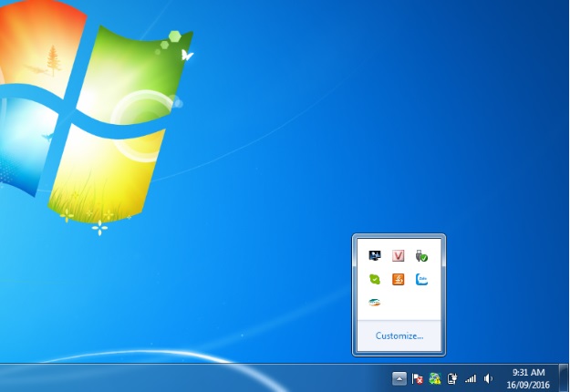Click the orange Java icon in tray popup
Screen dimensions: 570x392
point(398,279)
